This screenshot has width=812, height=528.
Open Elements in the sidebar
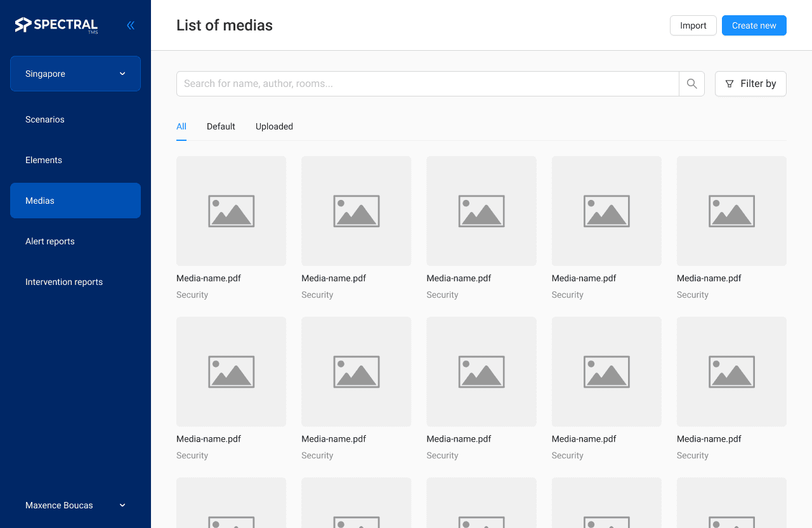tap(75, 160)
